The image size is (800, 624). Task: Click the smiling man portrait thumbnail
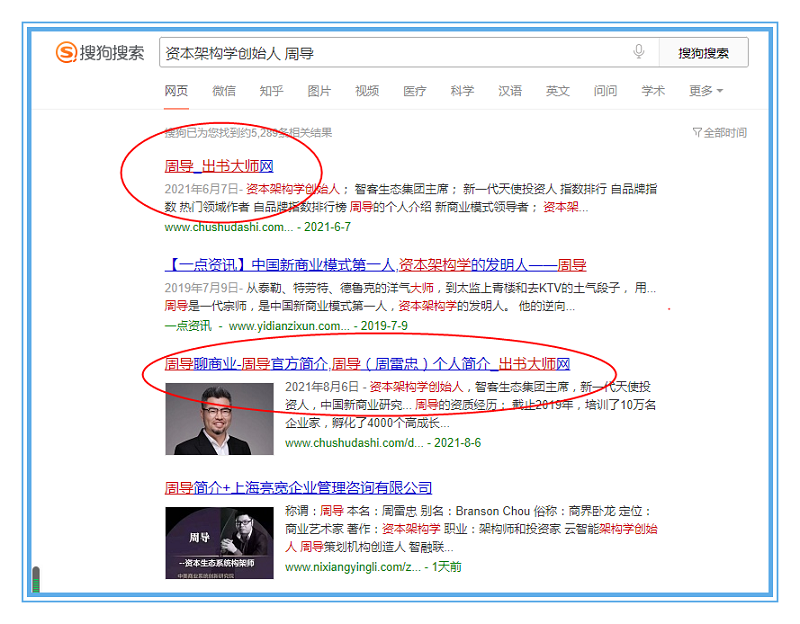[x=219, y=419]
